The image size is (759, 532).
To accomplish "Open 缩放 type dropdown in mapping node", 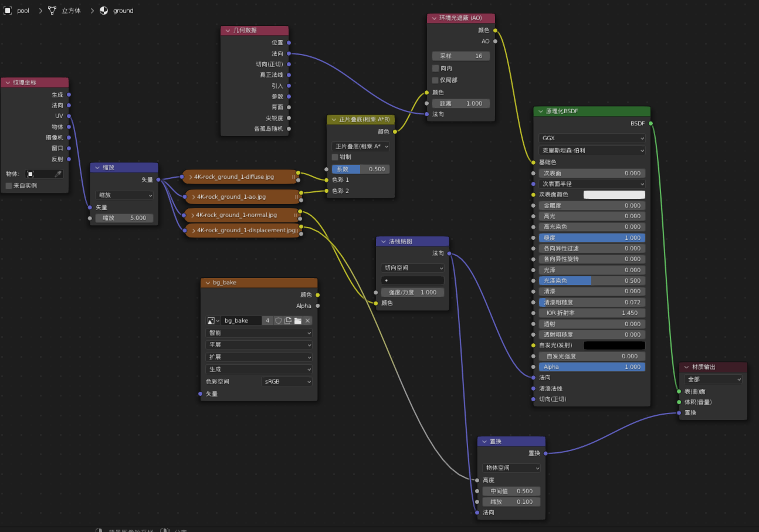I will 124,195.
